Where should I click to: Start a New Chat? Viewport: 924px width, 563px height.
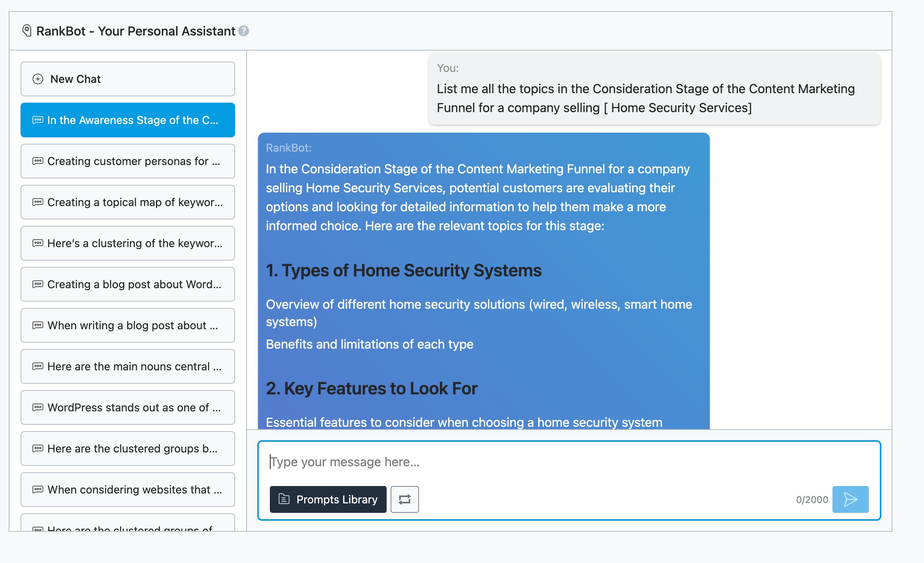pos(127,79)
